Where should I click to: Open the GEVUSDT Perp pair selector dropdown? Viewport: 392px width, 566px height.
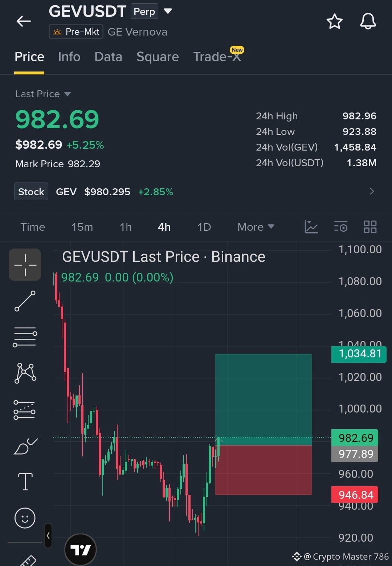168,11
